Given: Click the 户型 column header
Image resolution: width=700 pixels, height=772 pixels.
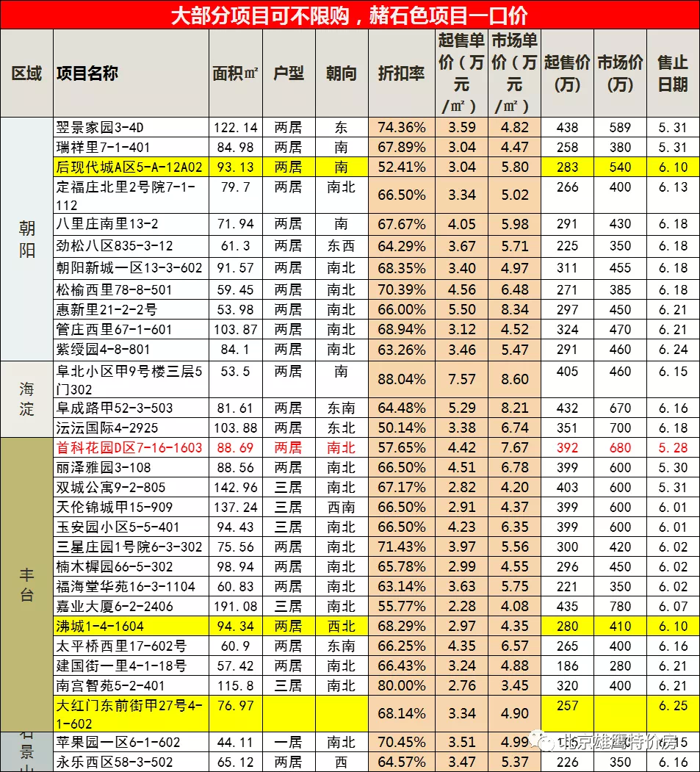Looking at the screenshot, I should click(289, 73).
